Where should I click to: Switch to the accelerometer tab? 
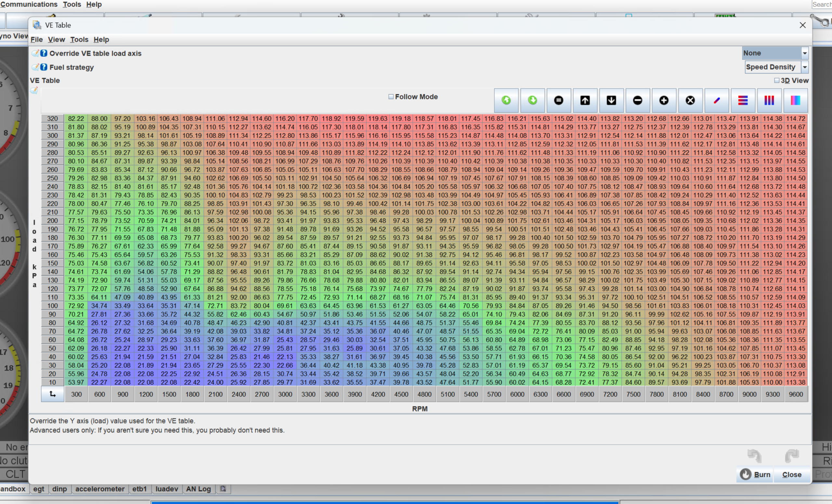tap(99, 488)
